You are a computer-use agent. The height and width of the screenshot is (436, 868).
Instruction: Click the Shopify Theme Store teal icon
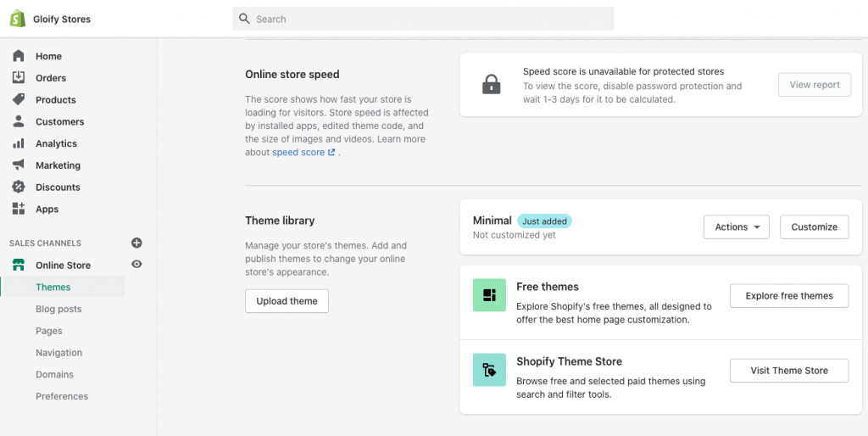[x=489, y=370]
